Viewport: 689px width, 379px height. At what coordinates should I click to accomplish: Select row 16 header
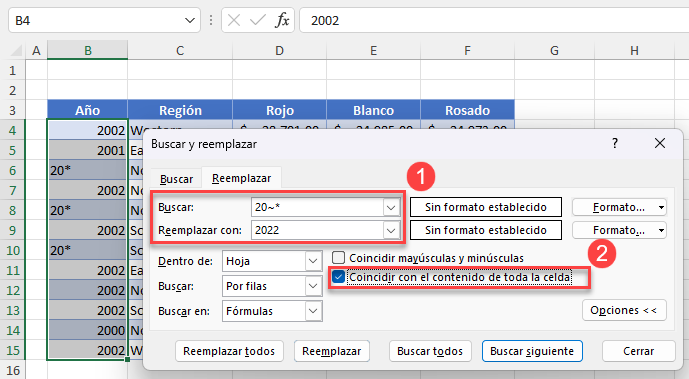click(x=13, y=371)
